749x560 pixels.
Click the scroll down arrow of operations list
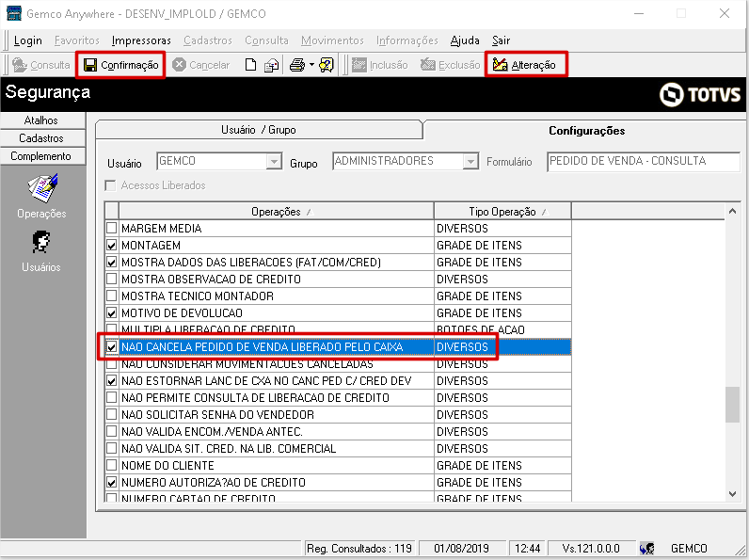pos(732,494)
